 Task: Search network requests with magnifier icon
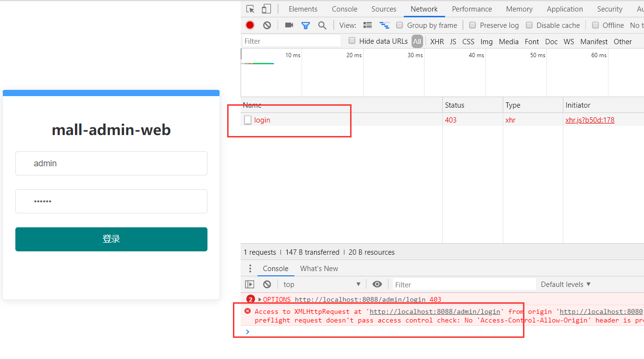pyautogui.click(x=322, y=25)
